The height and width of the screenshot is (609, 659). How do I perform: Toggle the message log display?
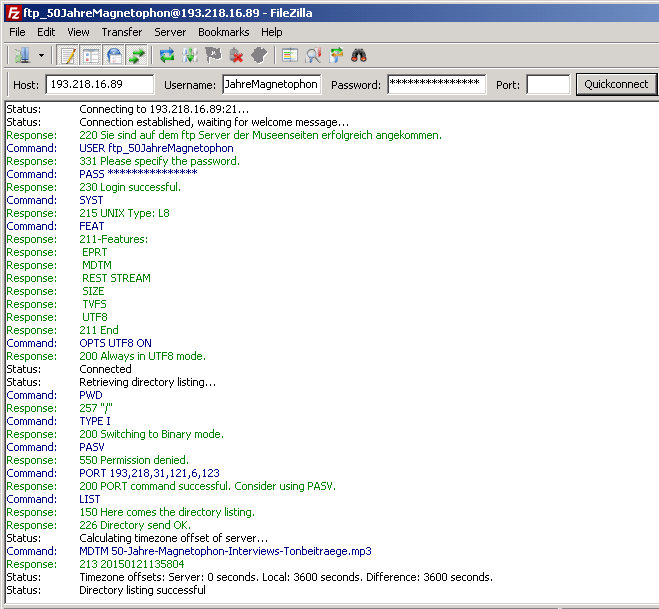[68, 55]
